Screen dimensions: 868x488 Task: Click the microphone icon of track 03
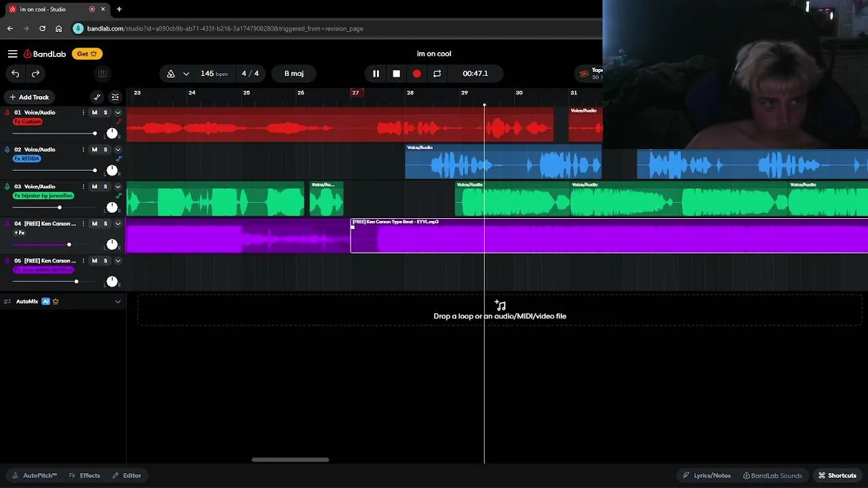tap(7, 186)
